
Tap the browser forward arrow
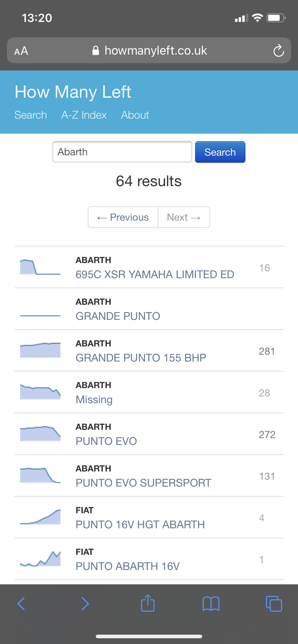click(x=85, y=604)
